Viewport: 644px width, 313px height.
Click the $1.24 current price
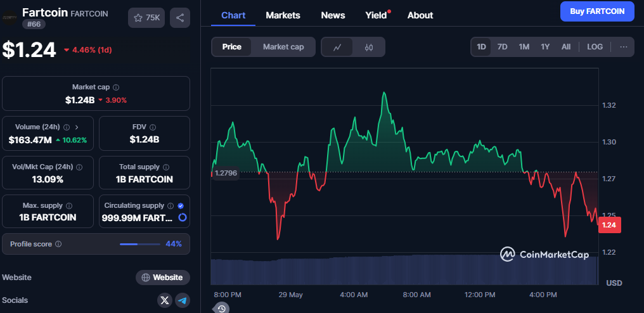pos(29,49)
